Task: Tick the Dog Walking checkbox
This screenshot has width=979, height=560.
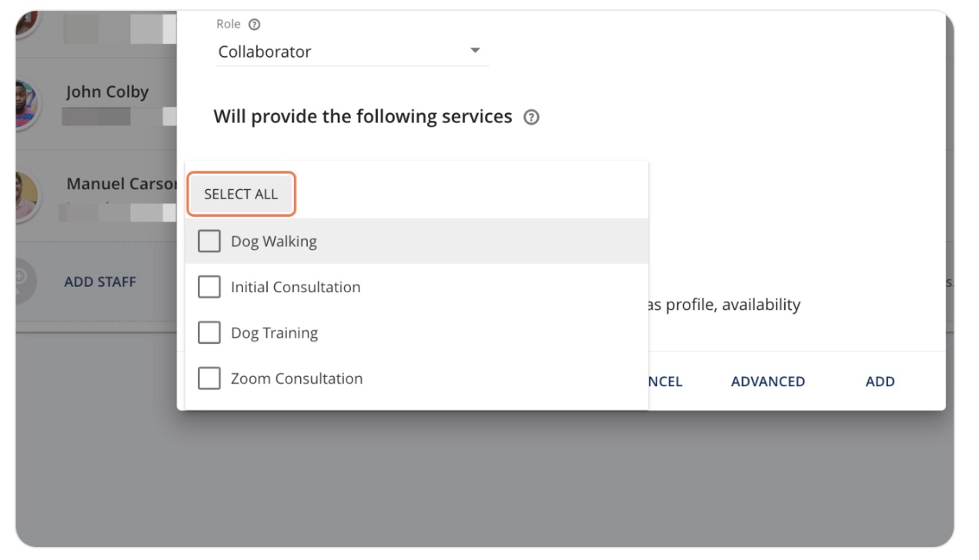Action: (x=209, y=242)
